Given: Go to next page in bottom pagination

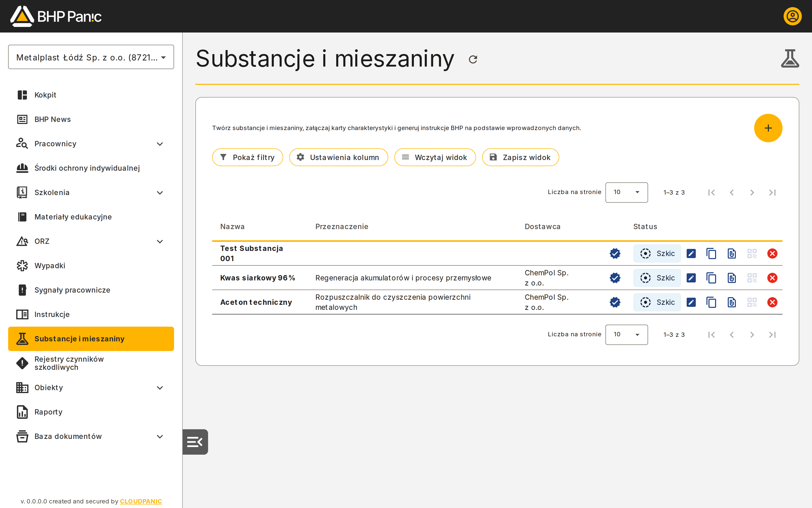Looking at the screenshot, I should coord(752,335).
